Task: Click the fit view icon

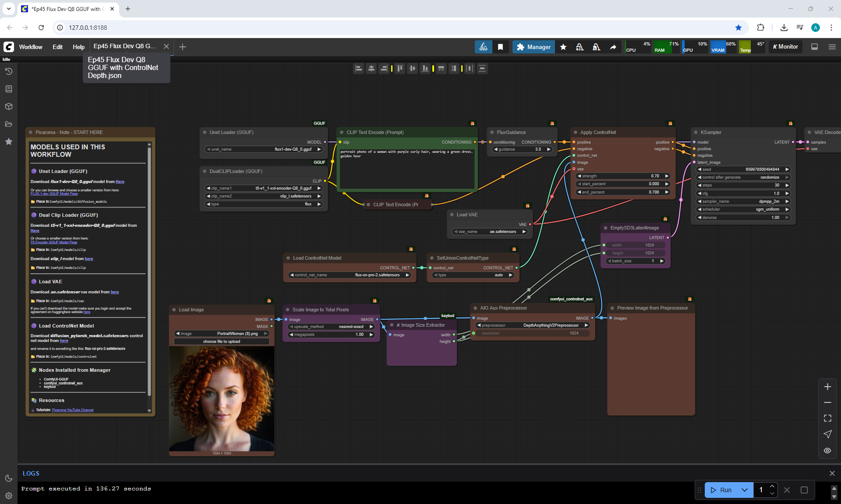Action: pyautogui.click(x=827, y=418)
